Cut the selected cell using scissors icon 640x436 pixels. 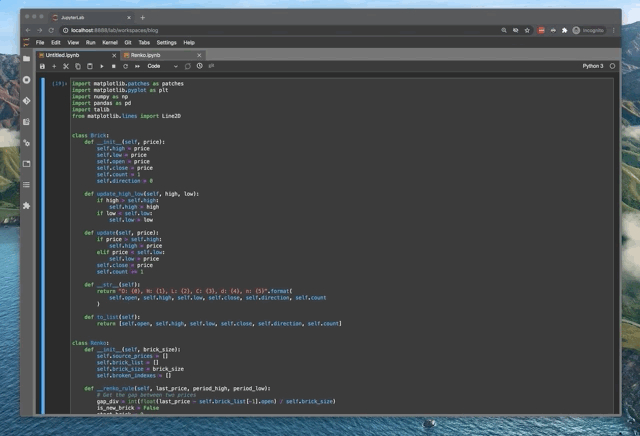66,66
